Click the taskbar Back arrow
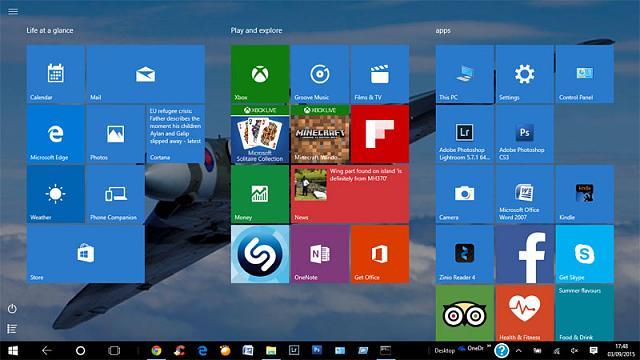The width and height of the screenshot is (640, 360). 47,351
